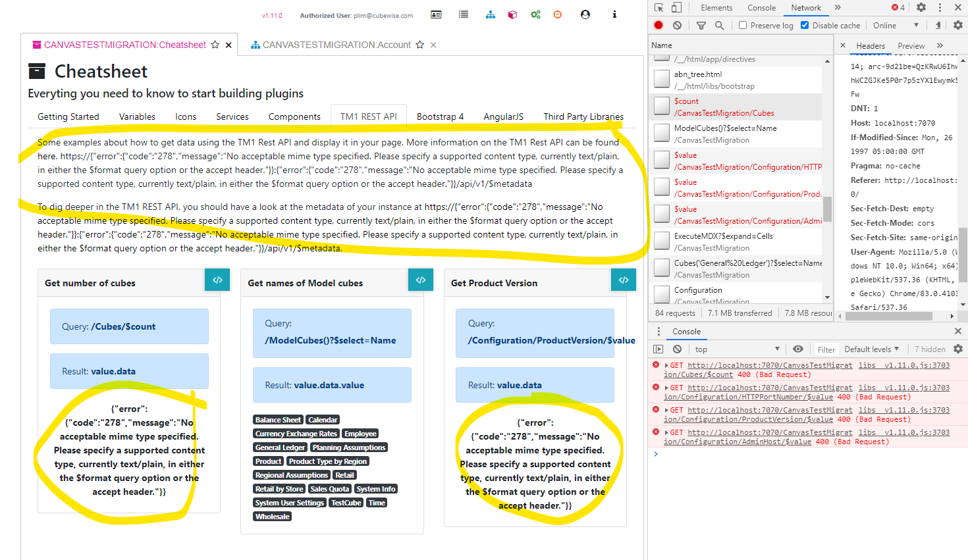Go to the Third Party Libraries tab

[x=583, y=116]
